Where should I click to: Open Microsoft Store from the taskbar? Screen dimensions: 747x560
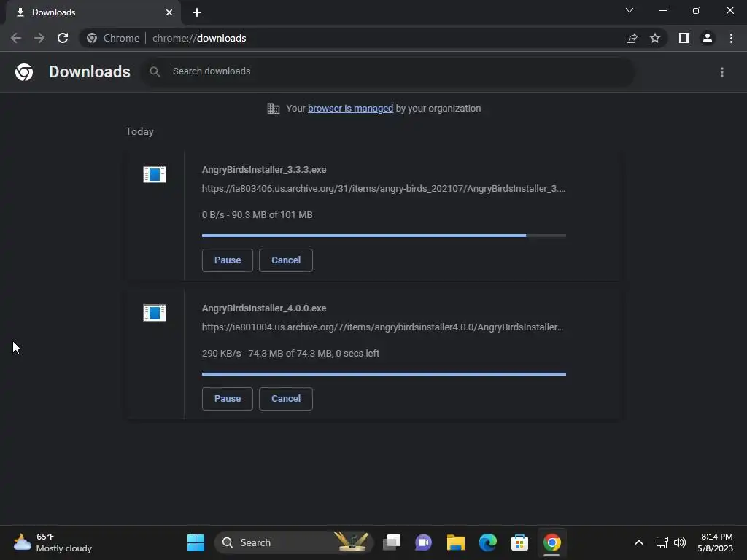pos(519,542)
